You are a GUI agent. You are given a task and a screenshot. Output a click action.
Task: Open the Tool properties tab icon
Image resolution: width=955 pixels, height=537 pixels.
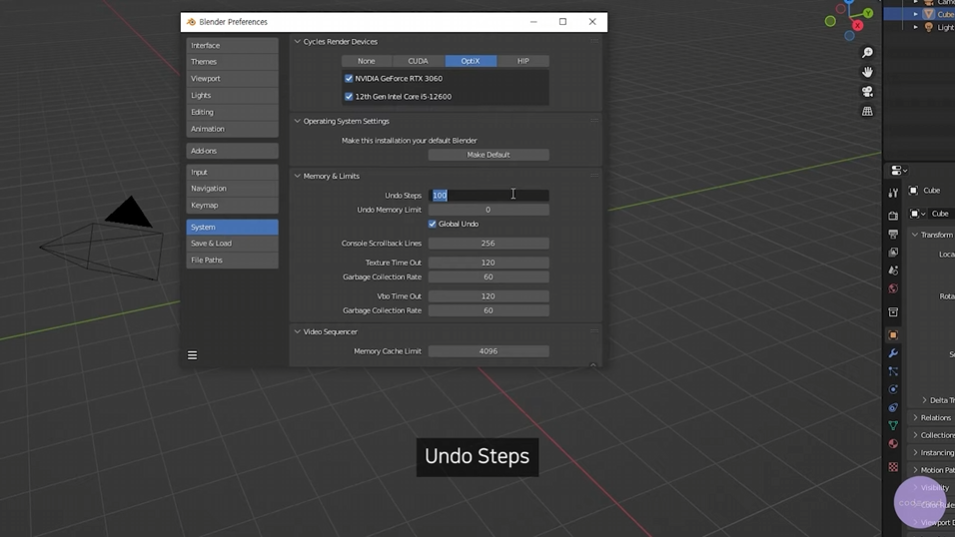point(893,192)
